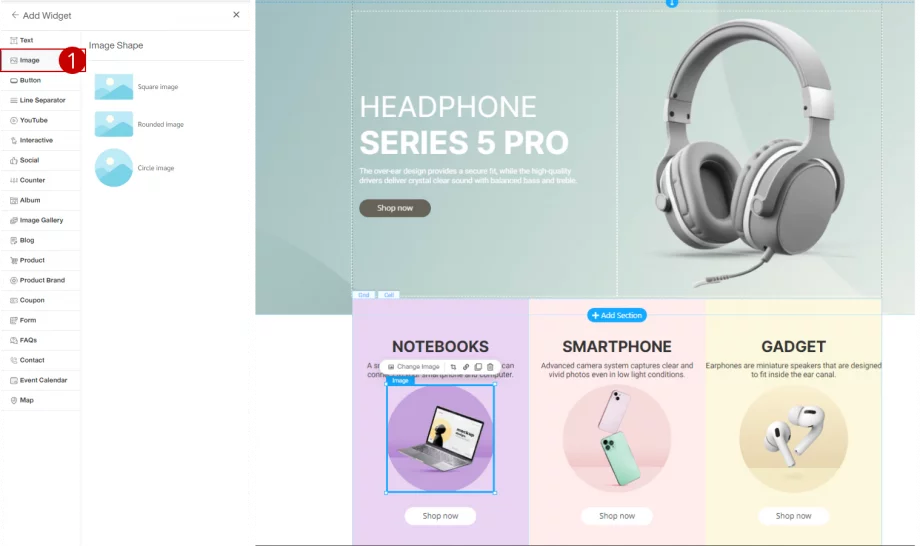Click the crop icon in image toolbar

click(453, 367)
